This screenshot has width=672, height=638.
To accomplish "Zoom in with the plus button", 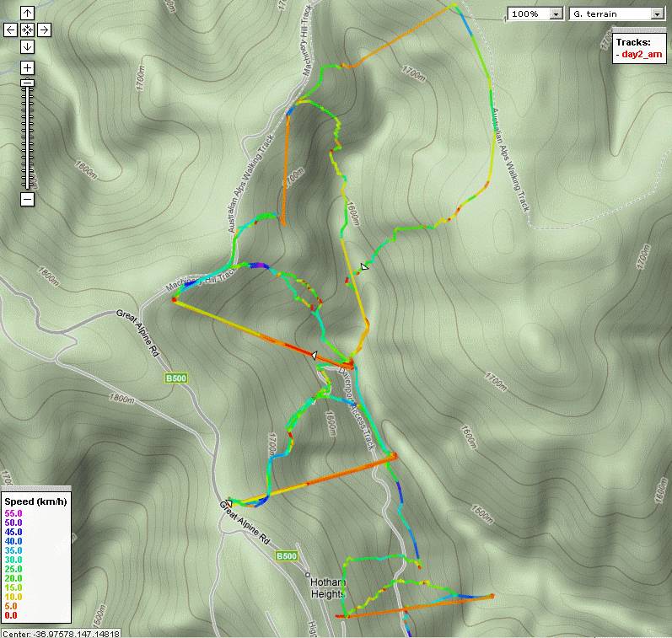I will (x=27, y=67).
